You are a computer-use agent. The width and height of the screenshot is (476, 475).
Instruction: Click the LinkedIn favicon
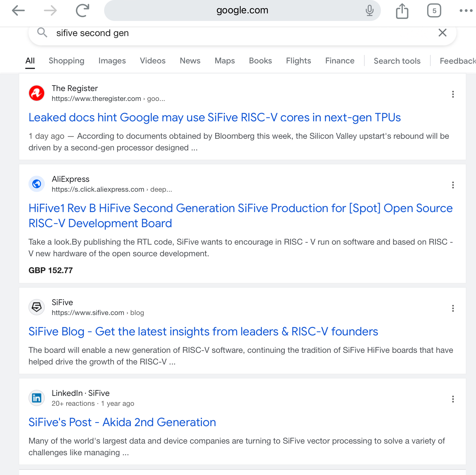click(x=37, y=398)
